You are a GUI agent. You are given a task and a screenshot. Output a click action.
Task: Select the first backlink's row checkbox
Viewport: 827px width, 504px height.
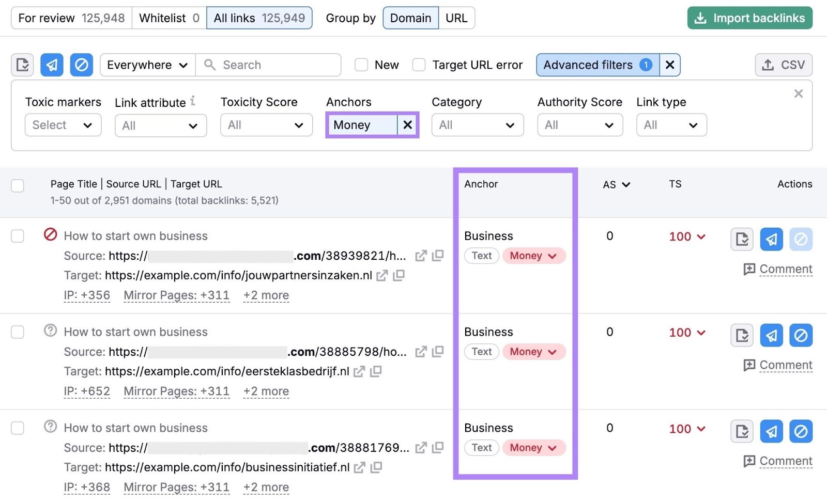click(x=17, y=236)
